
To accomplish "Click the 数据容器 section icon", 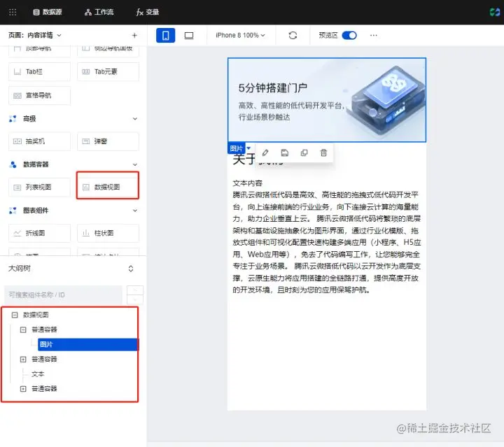I will click(13, 164).
